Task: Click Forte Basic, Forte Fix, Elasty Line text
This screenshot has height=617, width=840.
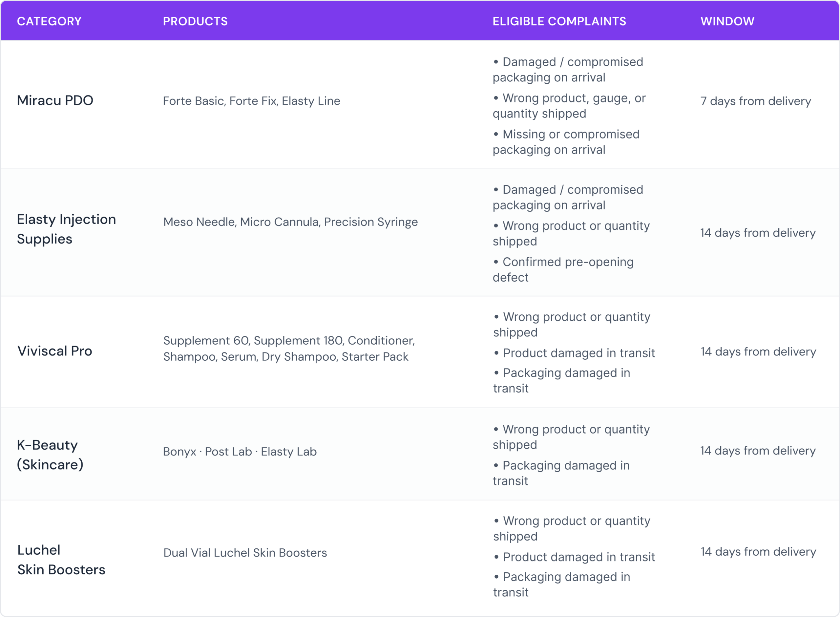Action: tap(252, 101)
